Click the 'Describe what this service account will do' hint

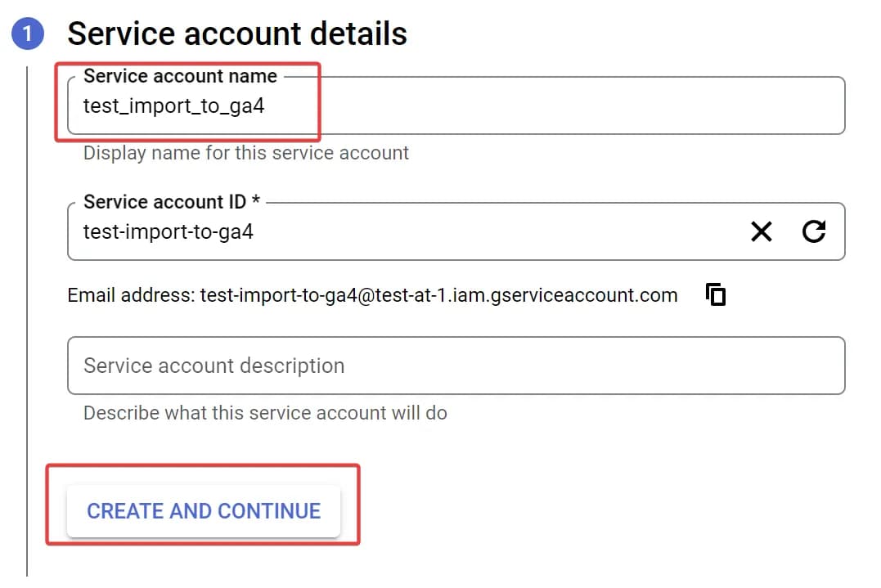[x=265, y=413]
